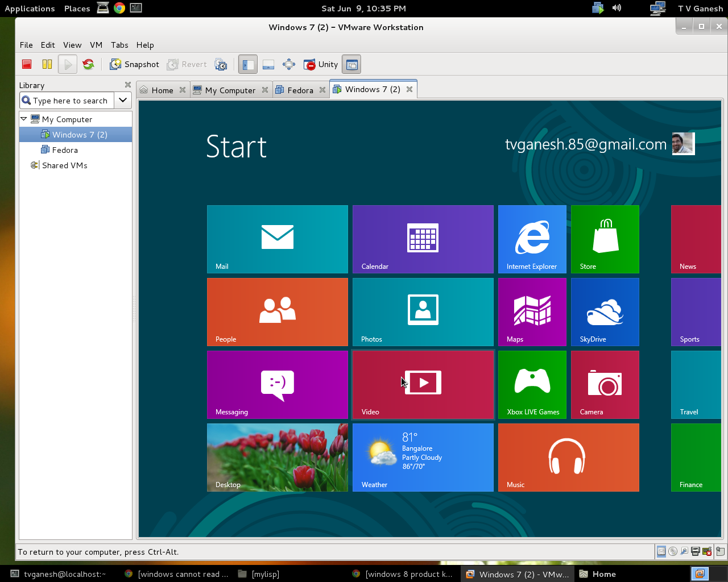Suspend the VM using yellow pause icon
The height and width of the screenshot is (582, 728).
47,64
